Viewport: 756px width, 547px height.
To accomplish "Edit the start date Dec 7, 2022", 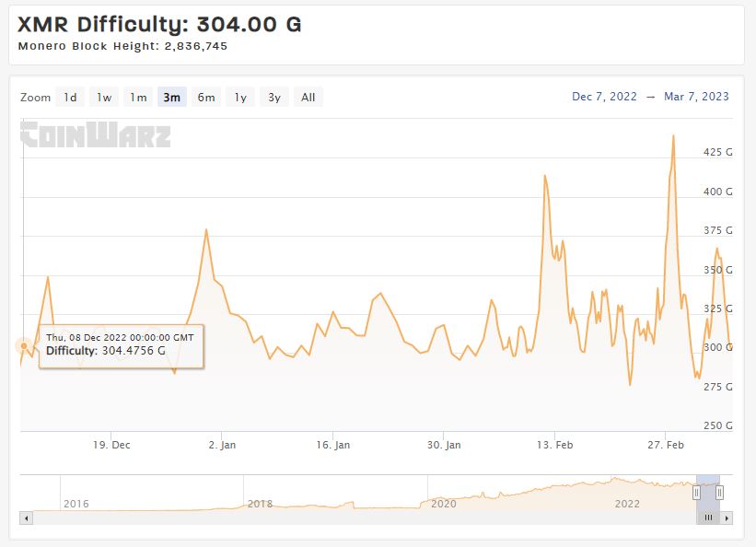I will [x=604, y=97].
